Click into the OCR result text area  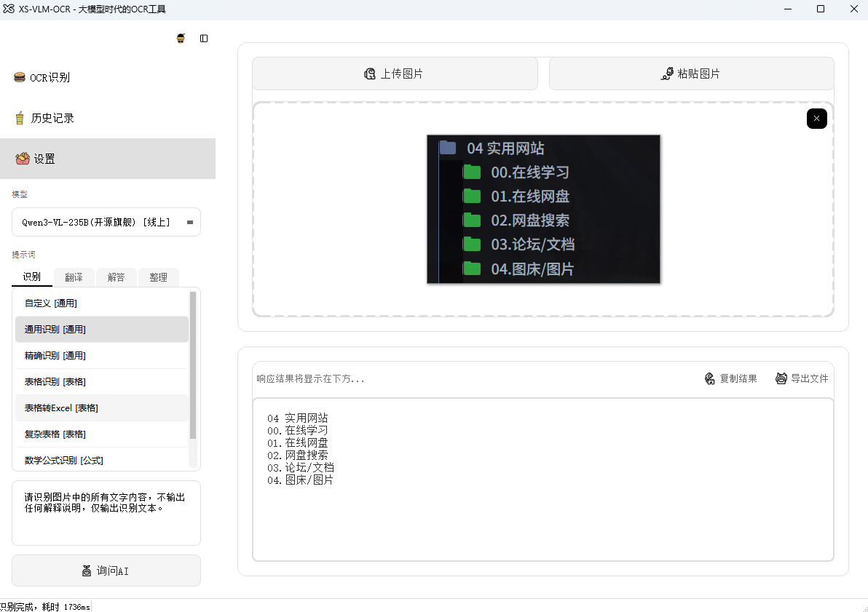tap(543, 480)
